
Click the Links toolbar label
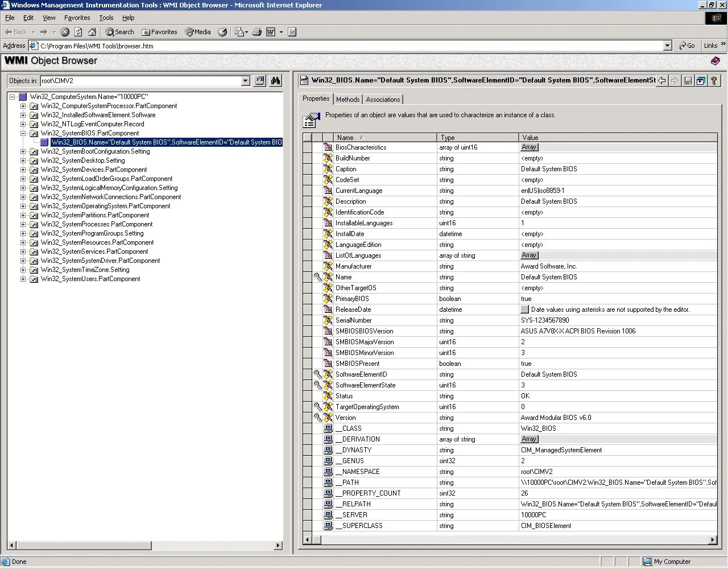(x=710, y=46)
